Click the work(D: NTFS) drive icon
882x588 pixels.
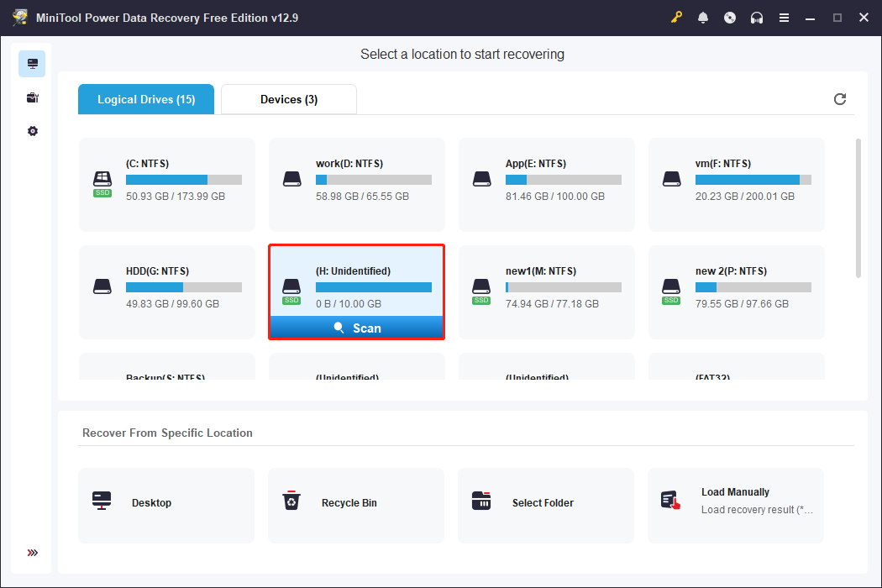click(x=292, y=180)
